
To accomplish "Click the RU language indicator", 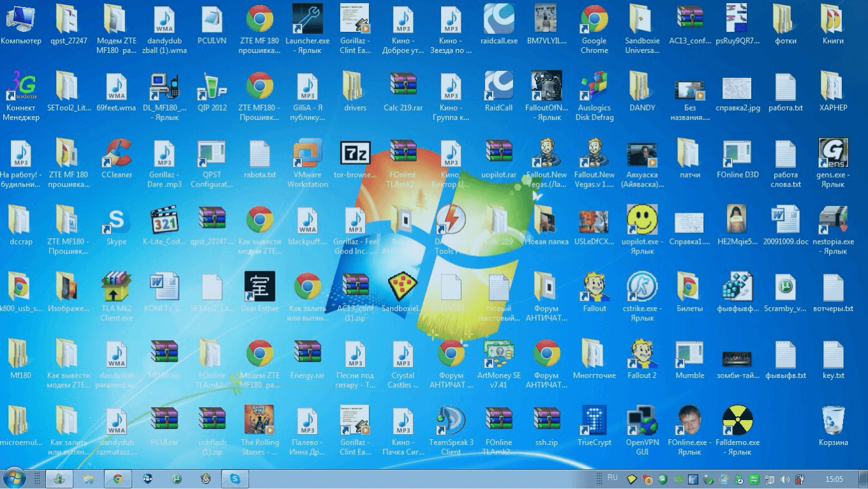I will [613, 478].
